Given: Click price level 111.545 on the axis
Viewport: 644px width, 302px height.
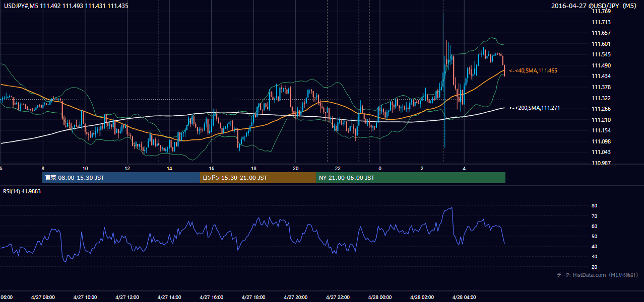Looking at the screenshot, I should [601, 54].
